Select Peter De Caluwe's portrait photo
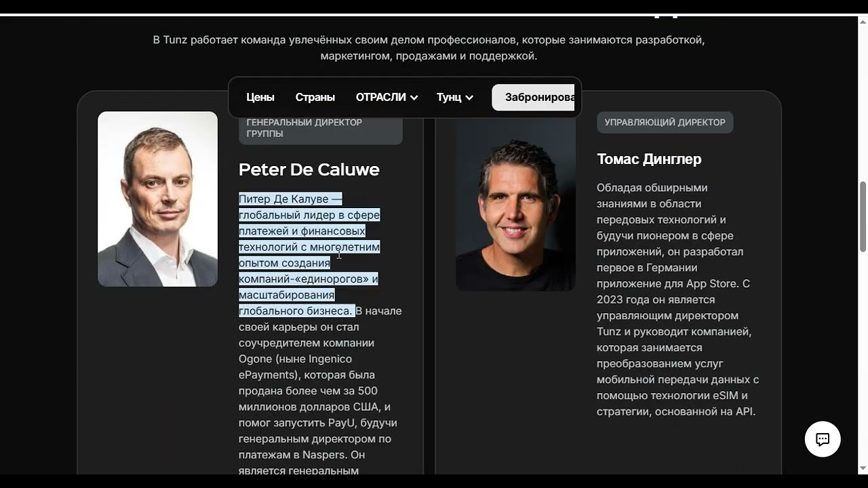This screenshot has width=868, height=488. click(157, 199)
